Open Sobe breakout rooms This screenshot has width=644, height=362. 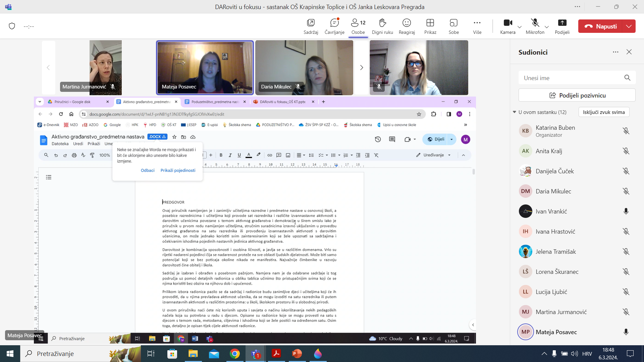(453, 26)
